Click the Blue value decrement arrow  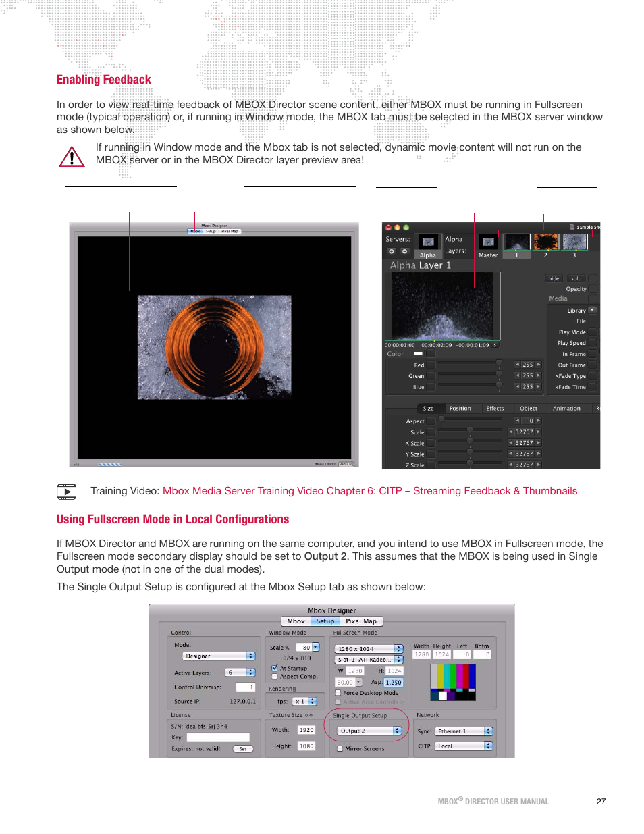click(x=518, y=387)
